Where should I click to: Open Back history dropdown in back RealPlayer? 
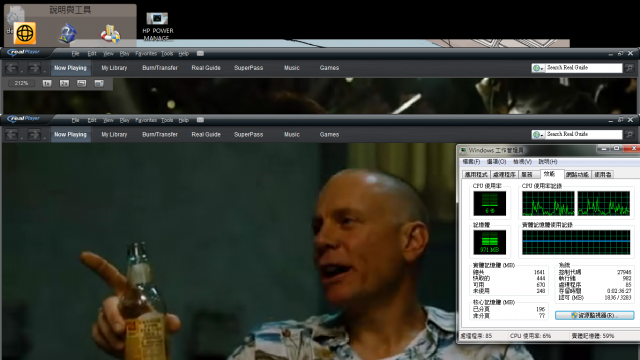point(22,71)
